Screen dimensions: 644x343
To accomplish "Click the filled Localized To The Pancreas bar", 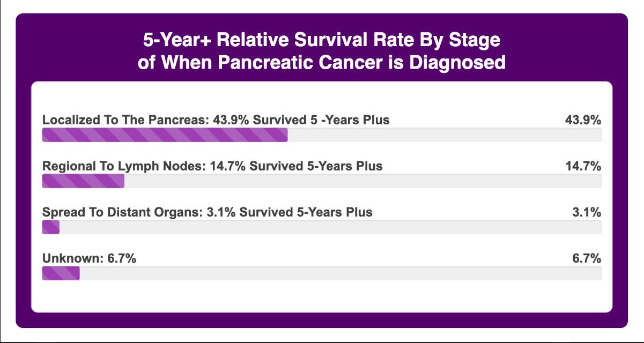I will [x=165, y=135].
